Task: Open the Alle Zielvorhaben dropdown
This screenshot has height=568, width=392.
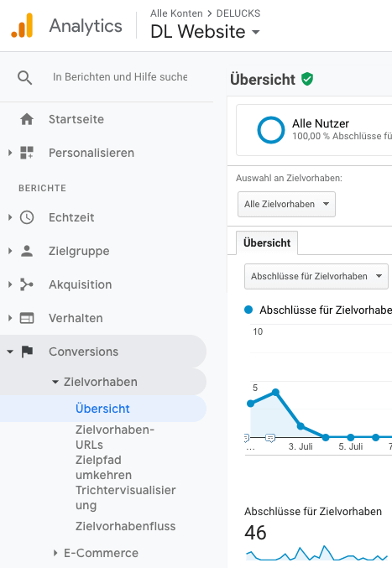Action: 286,205
